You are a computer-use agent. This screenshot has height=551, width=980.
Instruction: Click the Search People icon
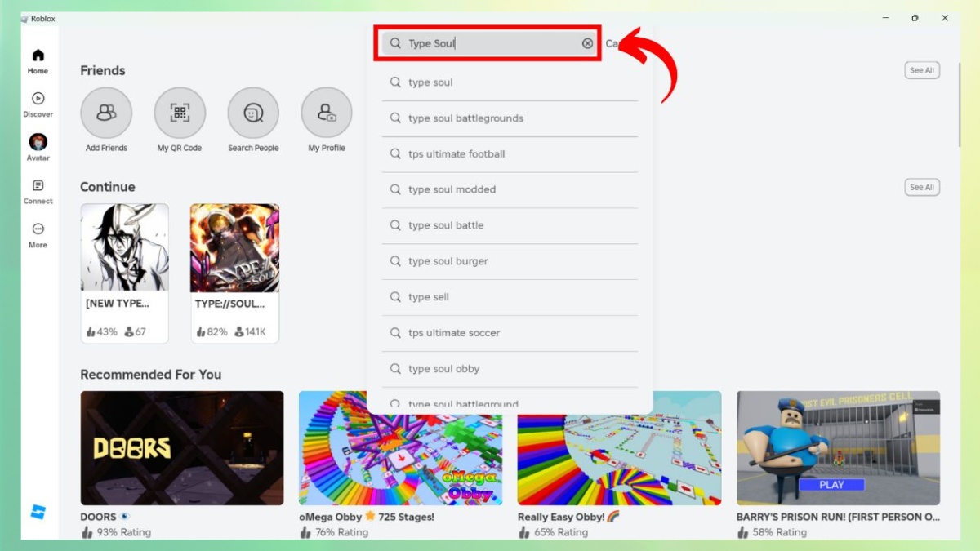253,113
